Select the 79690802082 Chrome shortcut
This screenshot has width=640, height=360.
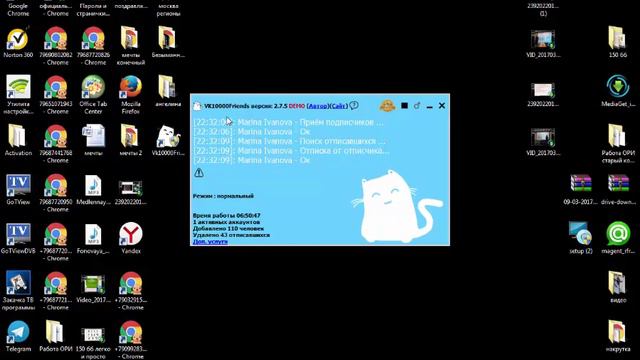(56, 46)
